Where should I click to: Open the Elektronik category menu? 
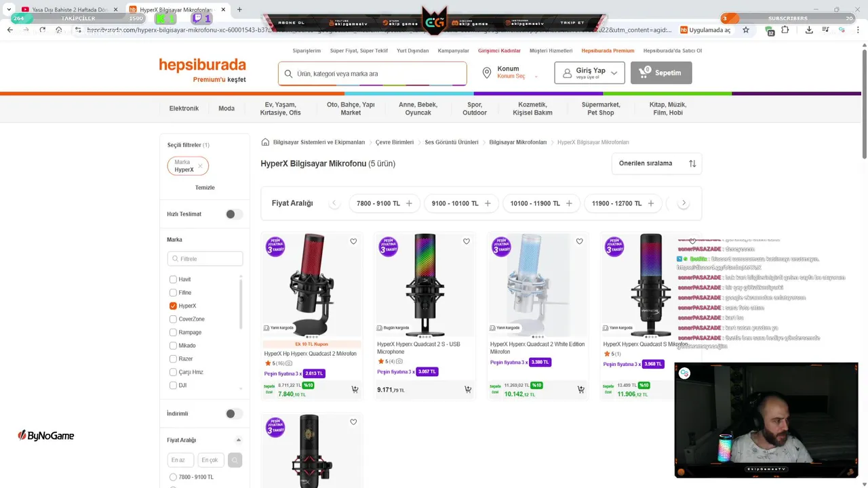(x=184, y=108)
